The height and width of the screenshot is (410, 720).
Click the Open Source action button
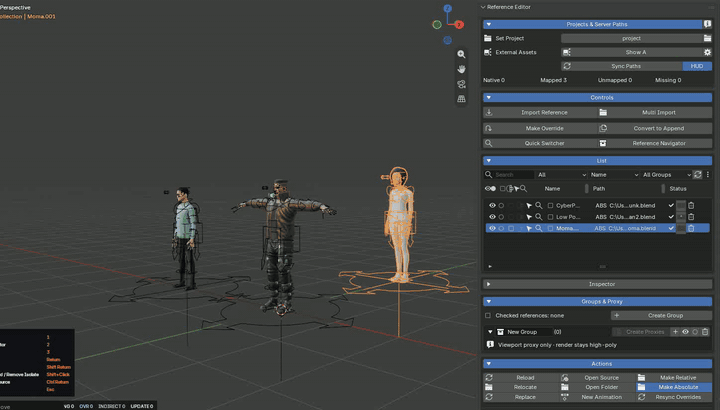click(597, 377)
